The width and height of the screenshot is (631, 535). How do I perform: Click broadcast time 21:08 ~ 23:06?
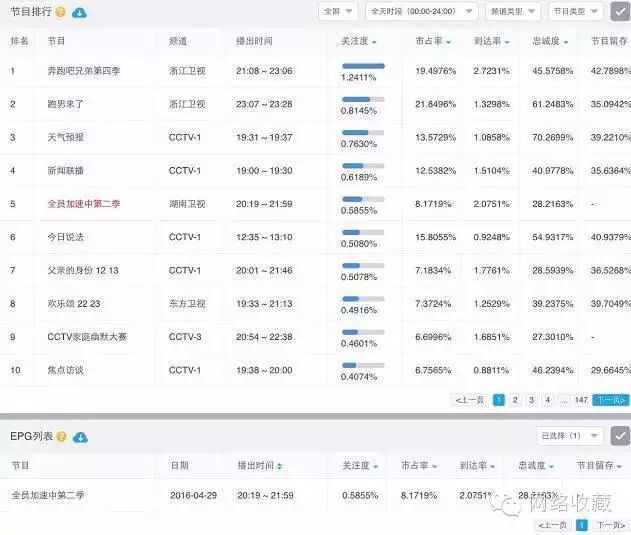tap(264, 71)
